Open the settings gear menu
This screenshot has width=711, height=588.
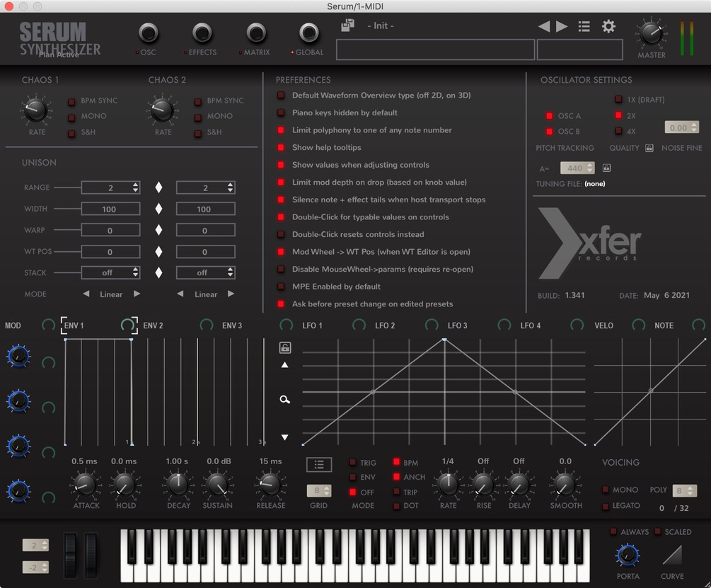[608, 26]
